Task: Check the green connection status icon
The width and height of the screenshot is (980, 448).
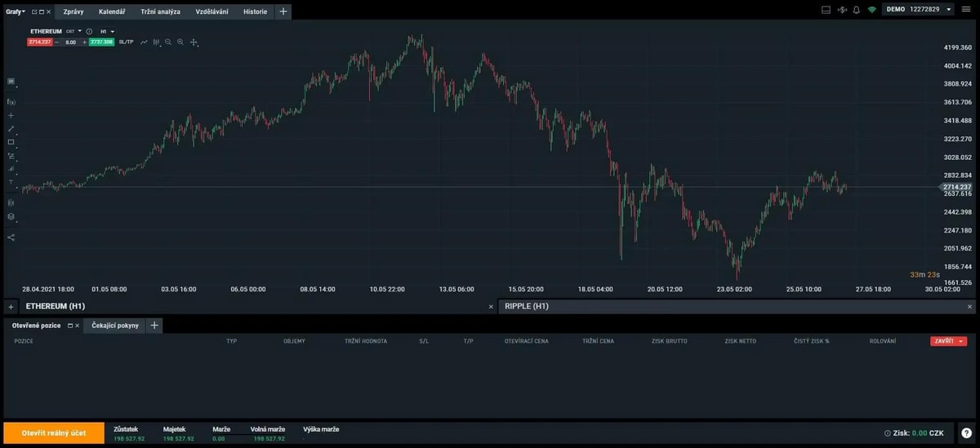Action: click(x=871, y=10)
